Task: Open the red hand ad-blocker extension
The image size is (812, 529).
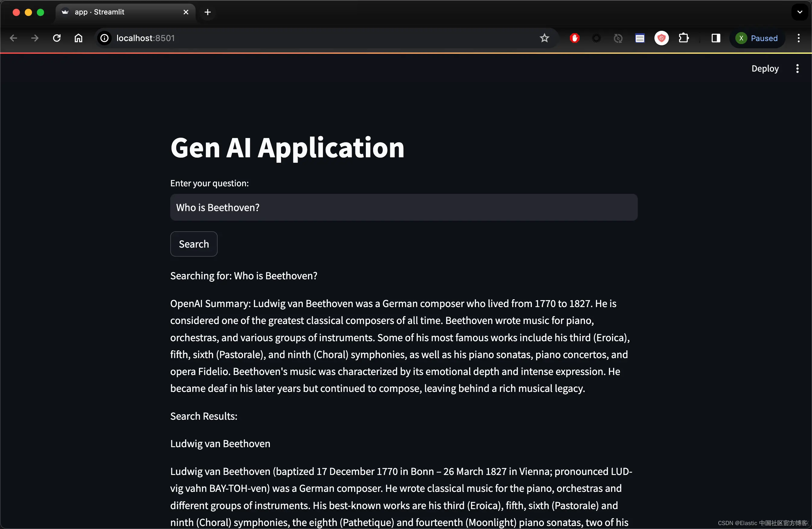Action: point(574,38)
